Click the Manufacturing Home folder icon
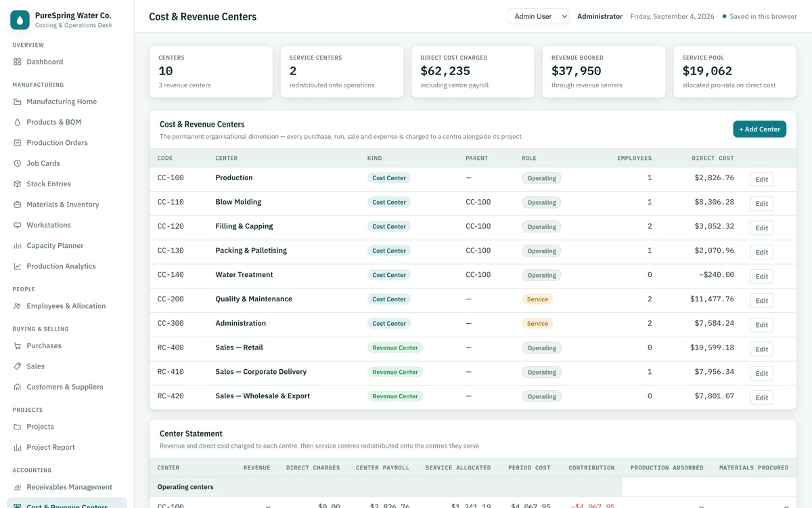 pyautogui.click(x=18, y=102)
